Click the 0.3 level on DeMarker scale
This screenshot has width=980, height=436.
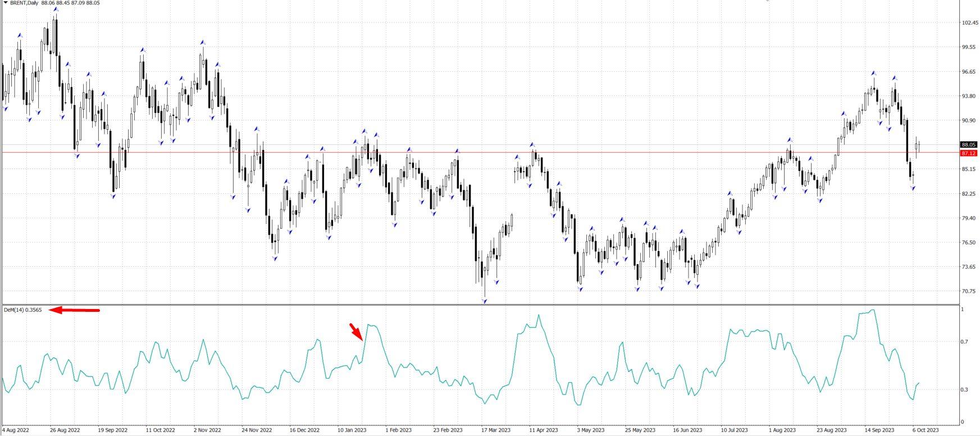click(x=964, y=389)
